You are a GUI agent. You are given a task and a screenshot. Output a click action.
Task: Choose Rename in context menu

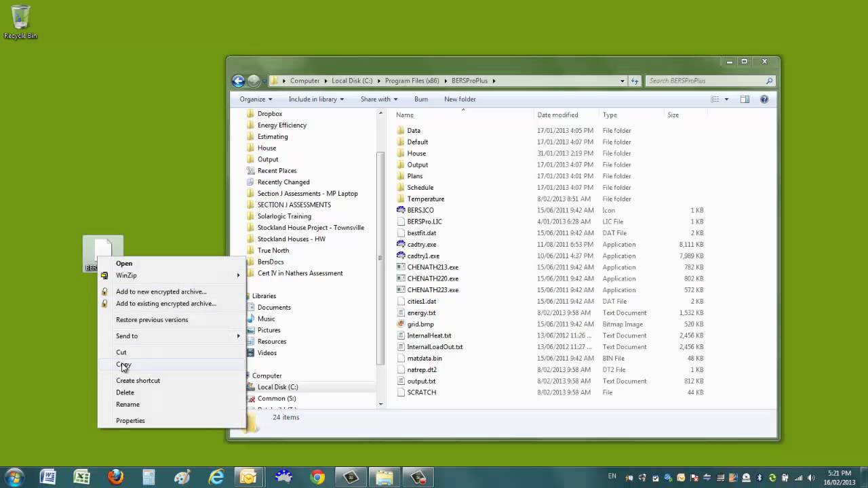coord(127,405)
